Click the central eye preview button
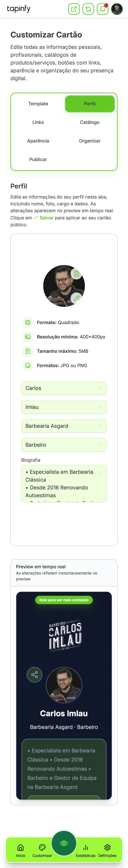The width and height of the screenshot is (128, 868). (x=64, y=840)
